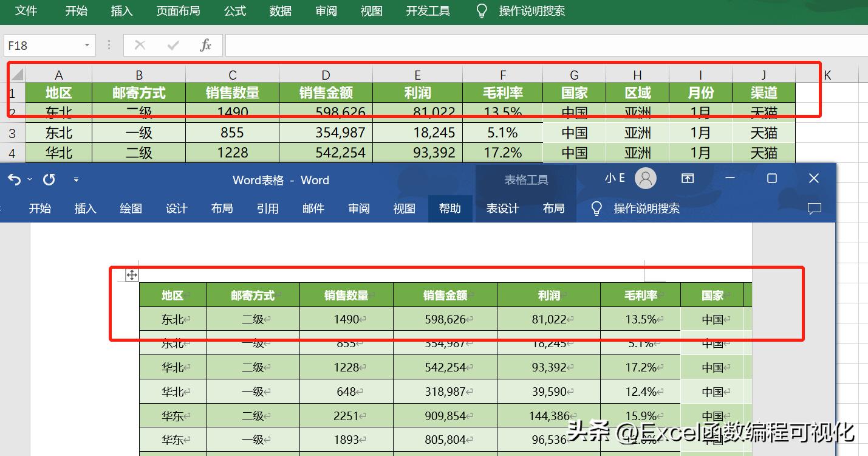Click the Insert Function fx icon

coord(205,45)
